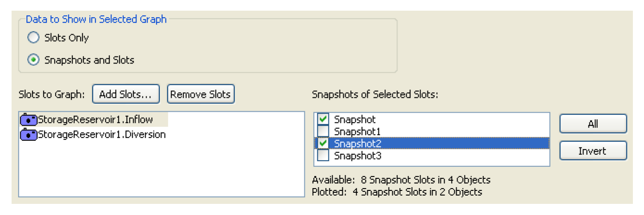Screen dimensions: 644x215
Task: Highlight the Snapshot3 row label
Action: point(358,156)
